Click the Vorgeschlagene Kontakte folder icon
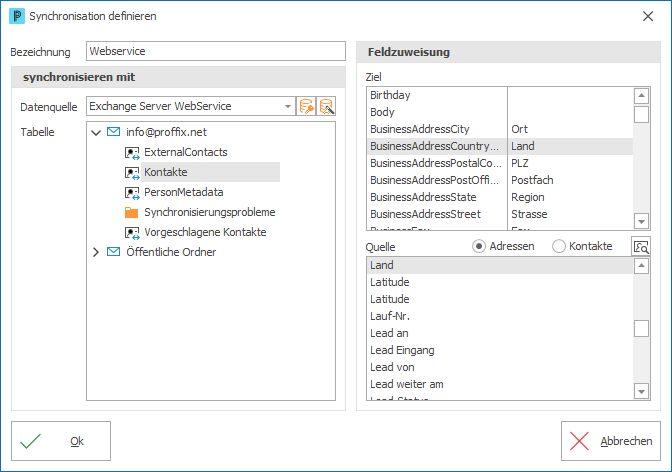This screenshot has width=672, height=472. point(132,232)
